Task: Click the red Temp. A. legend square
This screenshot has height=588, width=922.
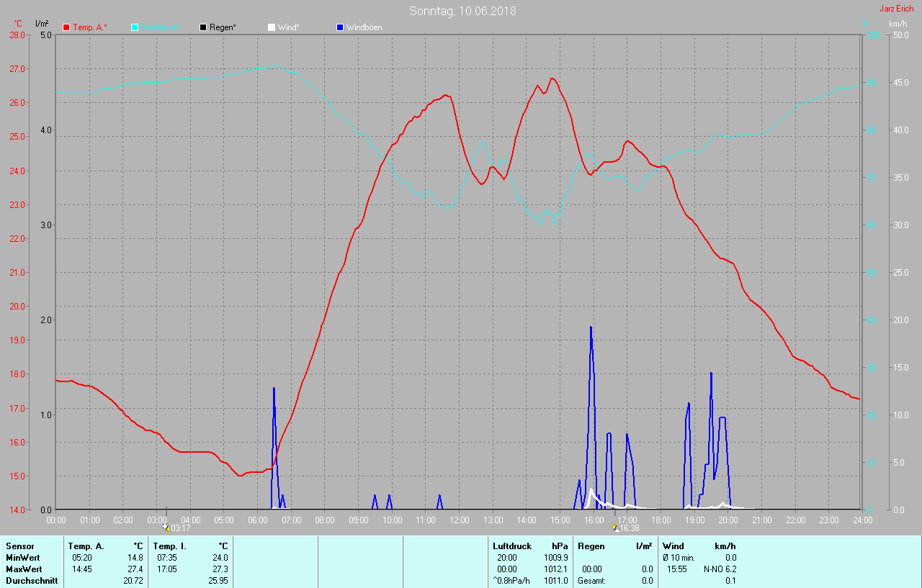Action: click(67, 27)
